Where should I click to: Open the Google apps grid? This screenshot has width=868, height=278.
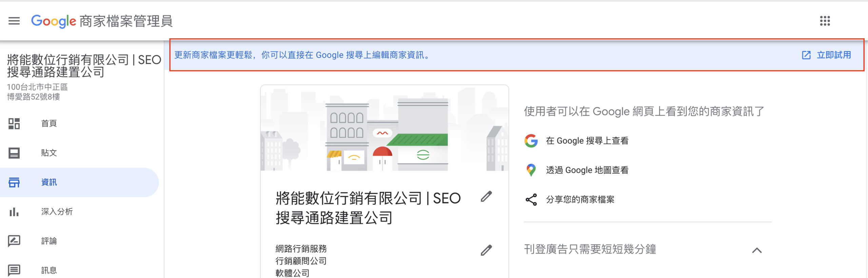point(825,21)
